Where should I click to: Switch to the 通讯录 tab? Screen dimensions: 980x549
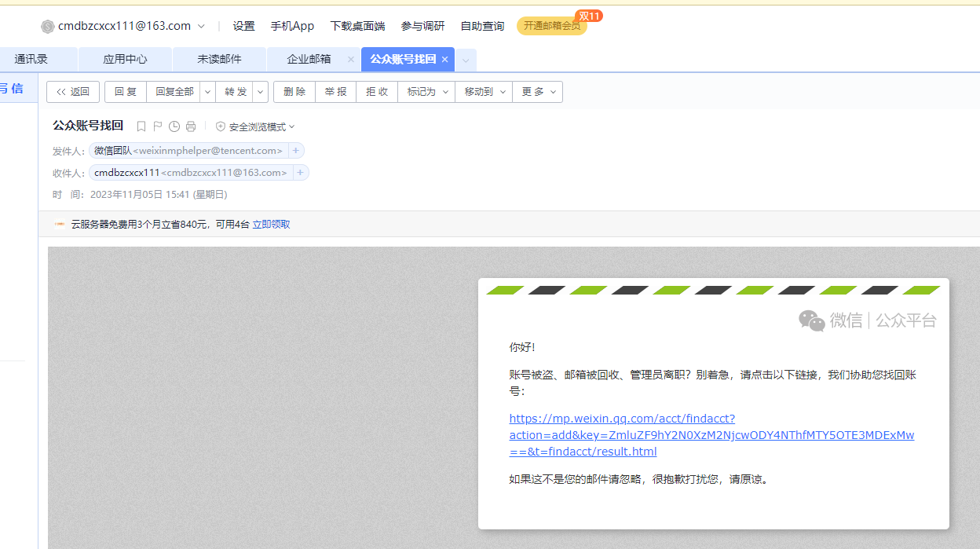(31, 59)
